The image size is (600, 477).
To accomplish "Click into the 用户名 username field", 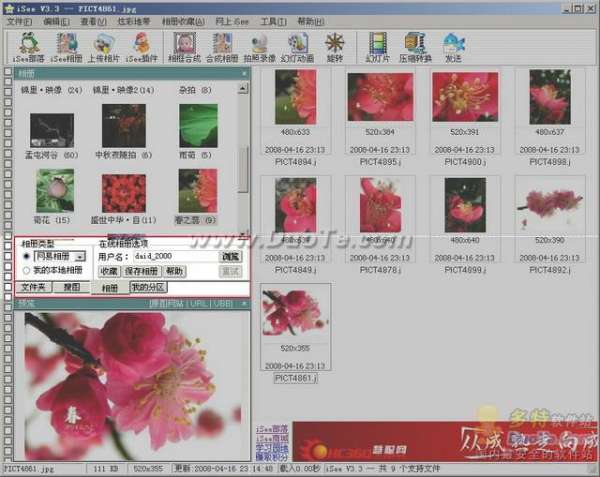I will (x=175, y=256).
